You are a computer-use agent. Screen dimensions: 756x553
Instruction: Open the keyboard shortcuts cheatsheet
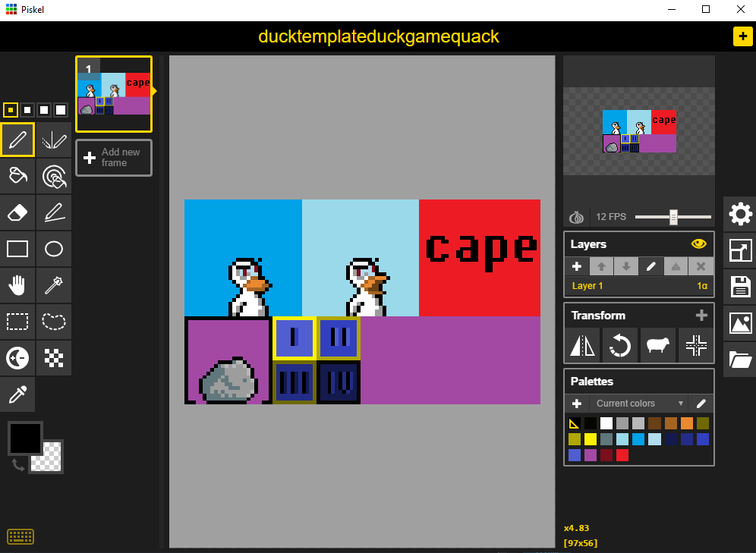click(20, 536)
